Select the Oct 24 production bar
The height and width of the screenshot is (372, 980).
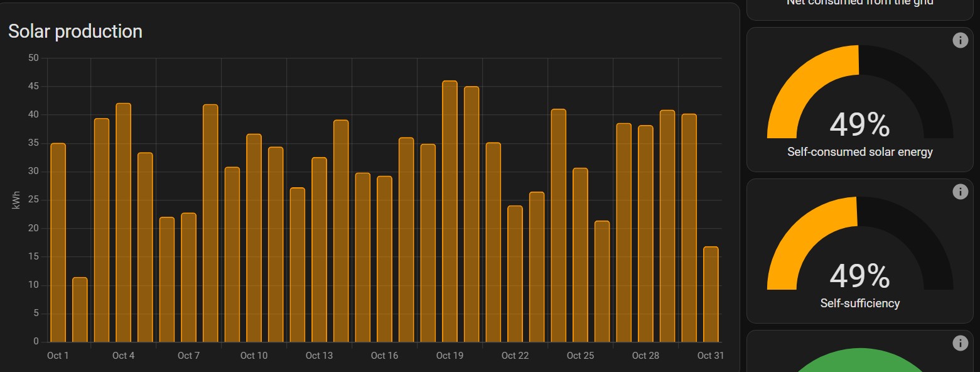point(559,226)
